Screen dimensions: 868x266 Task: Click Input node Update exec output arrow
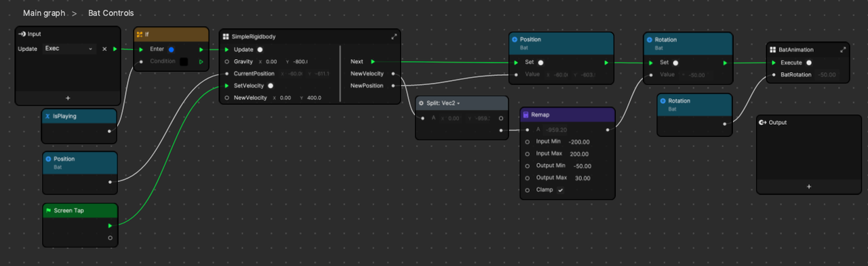tap(115, 49)
